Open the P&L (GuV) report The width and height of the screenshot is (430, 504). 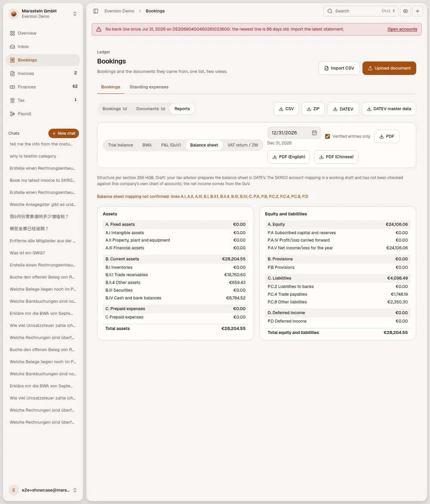point(171,145)
